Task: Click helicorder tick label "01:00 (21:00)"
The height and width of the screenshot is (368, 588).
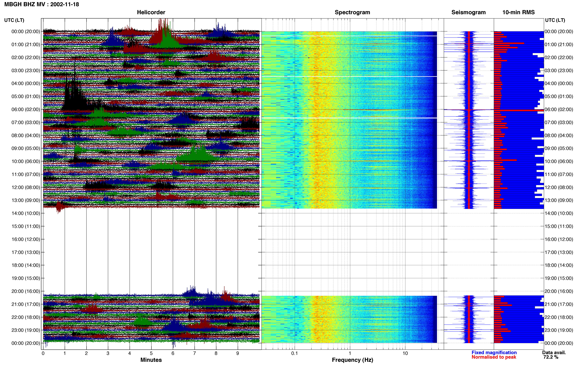Action: coord(26,45)
